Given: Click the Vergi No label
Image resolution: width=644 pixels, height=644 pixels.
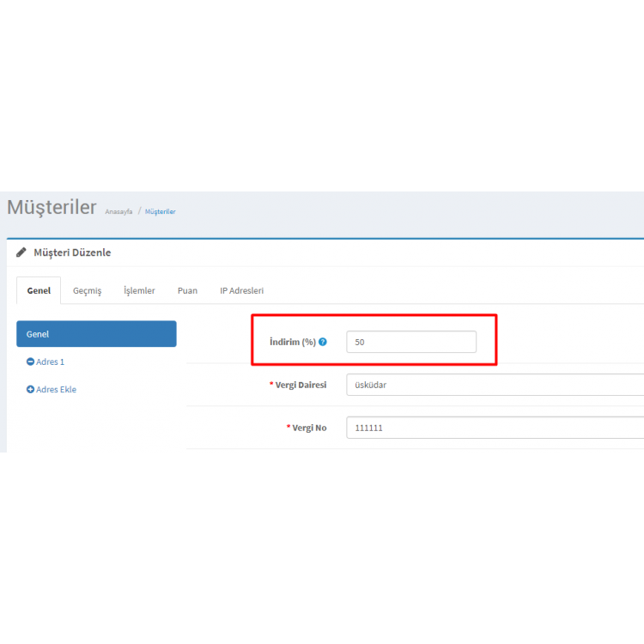Looking at the screenshot, I should tap(309, 428).
